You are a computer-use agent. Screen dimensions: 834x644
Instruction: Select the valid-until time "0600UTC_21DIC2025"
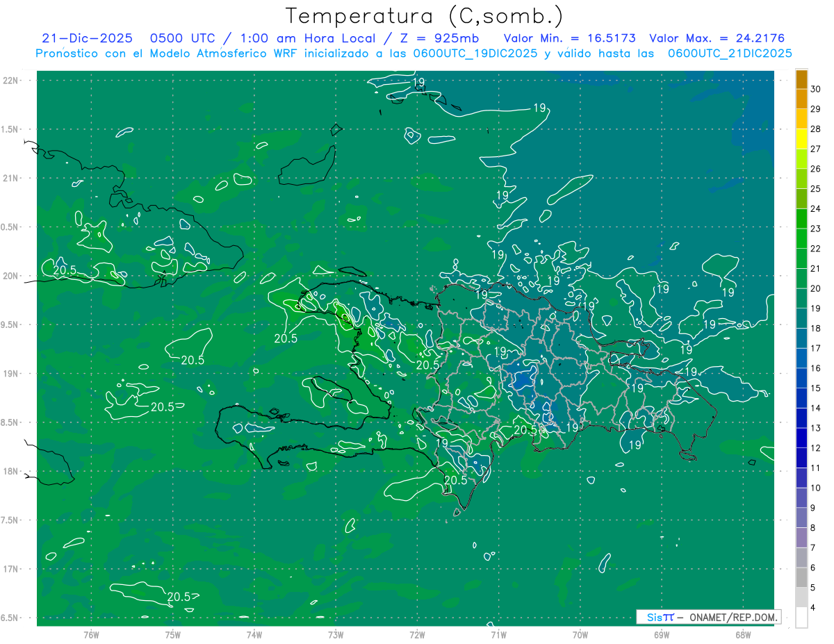point(730,53)
